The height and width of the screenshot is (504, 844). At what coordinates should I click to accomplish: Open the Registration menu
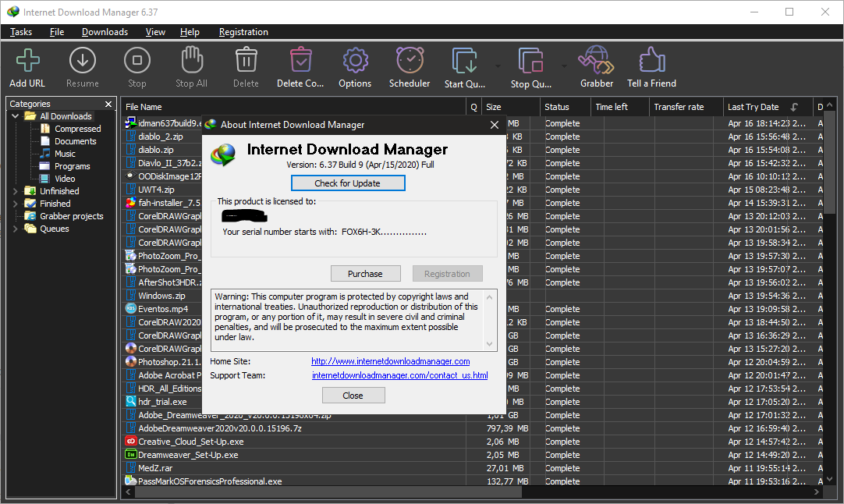[x=243, y=32]
